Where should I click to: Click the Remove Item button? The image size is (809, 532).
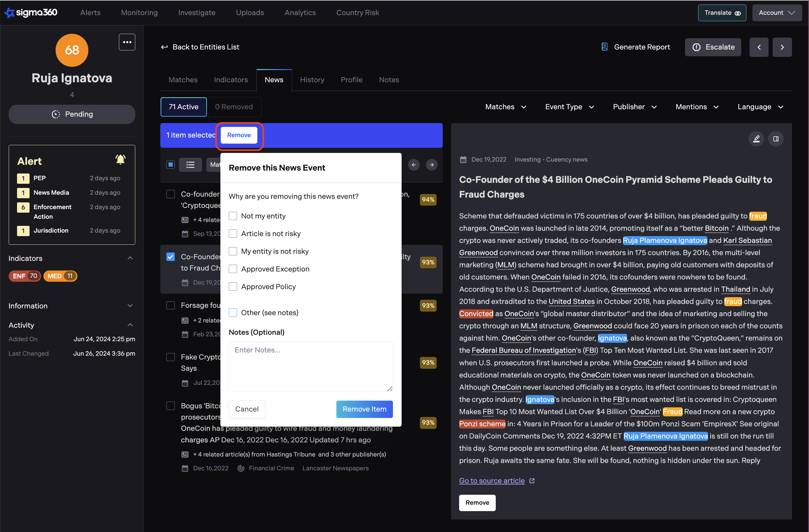[x=364, y=409]
